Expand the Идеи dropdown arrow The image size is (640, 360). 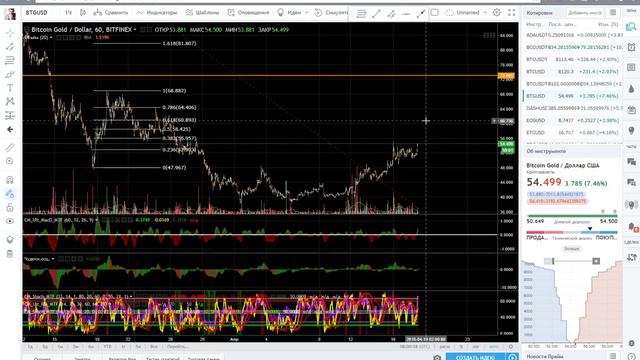[x=307, y=13]
